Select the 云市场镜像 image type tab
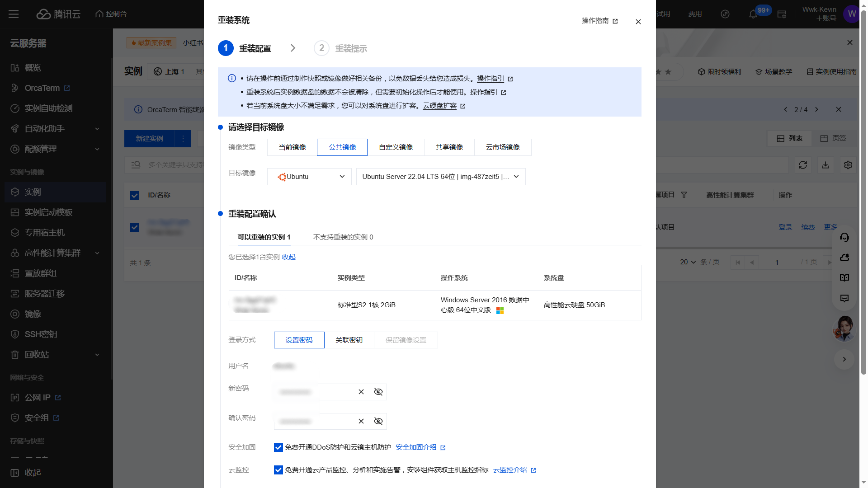868x488 pixels. (x=503, y=147)
